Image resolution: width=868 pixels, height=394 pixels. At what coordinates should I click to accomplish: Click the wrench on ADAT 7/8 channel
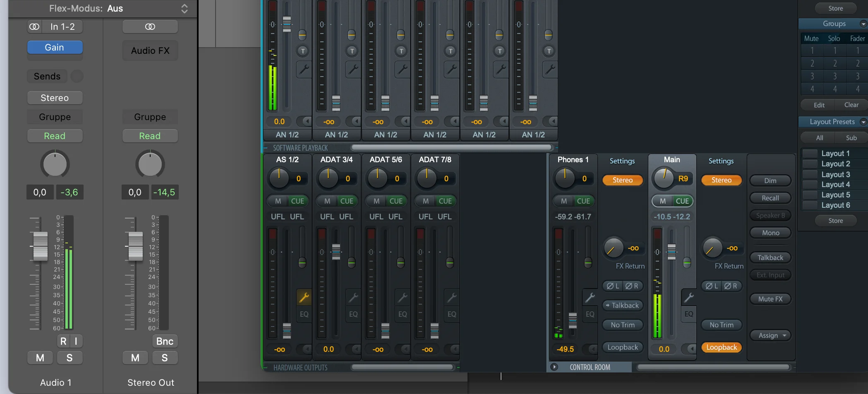tap(452, 297)
